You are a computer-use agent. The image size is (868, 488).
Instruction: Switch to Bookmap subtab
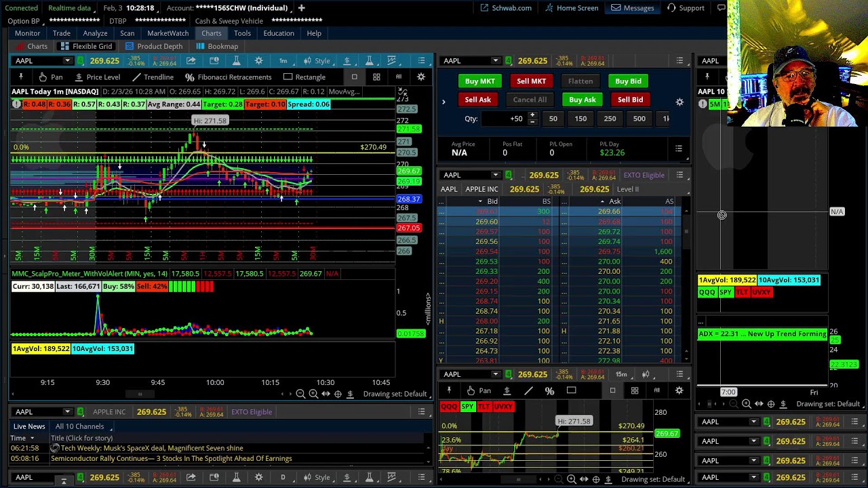pos(217,47)
